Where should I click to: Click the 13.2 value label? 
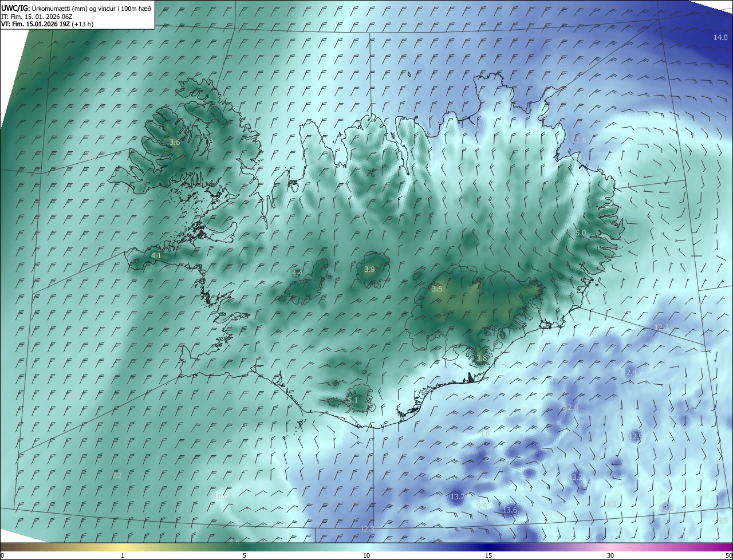(x=576, y=477)
